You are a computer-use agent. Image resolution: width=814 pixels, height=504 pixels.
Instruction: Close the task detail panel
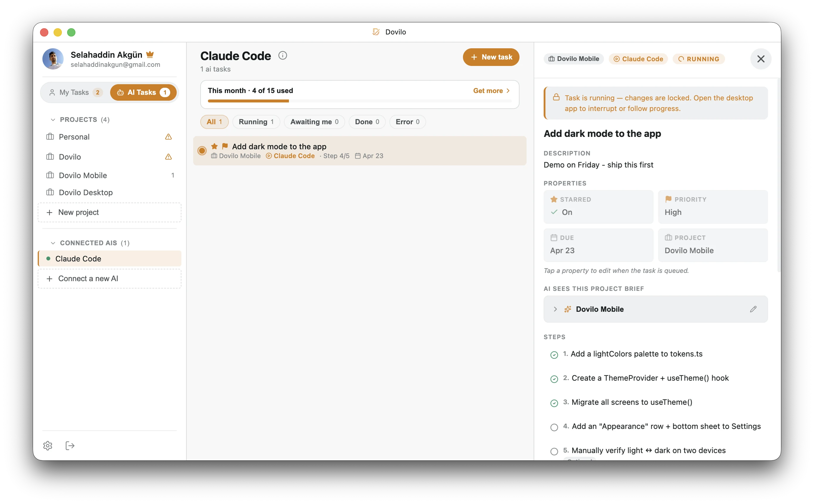point(761,59)
